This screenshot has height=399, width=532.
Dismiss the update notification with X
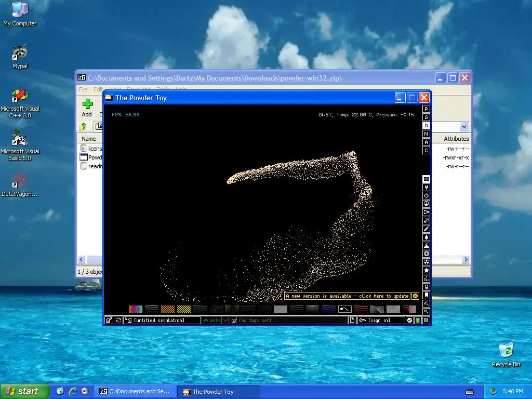click(415, 296)
